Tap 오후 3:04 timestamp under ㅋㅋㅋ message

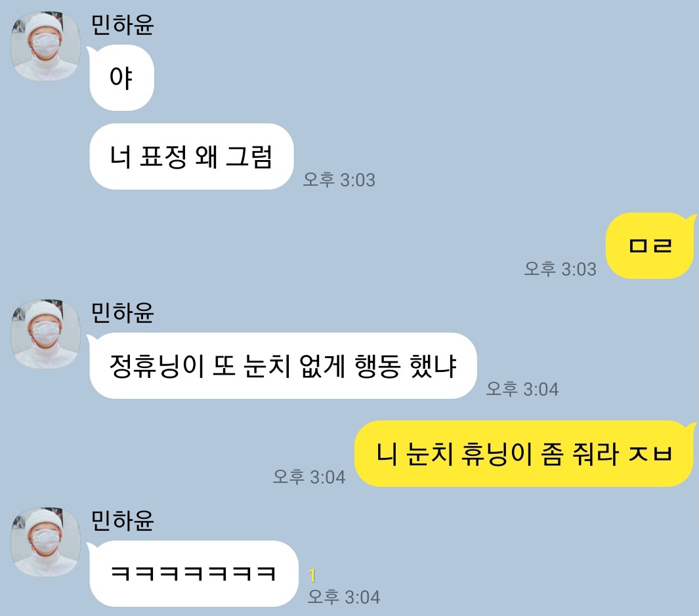(x=344, y=597)
